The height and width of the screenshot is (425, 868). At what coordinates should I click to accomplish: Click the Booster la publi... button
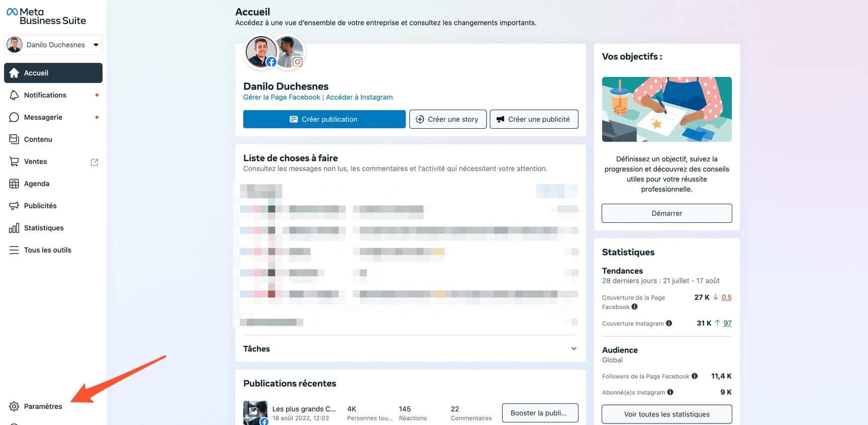[540, 413]
